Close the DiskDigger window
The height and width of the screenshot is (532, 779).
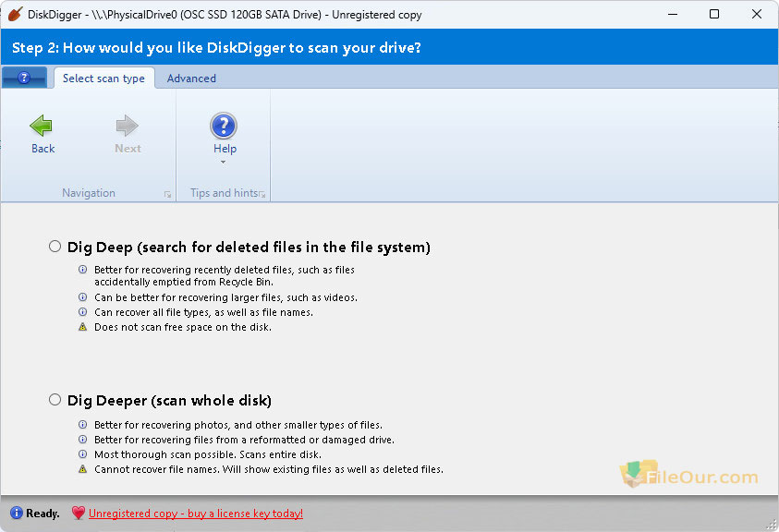tap(756, 14)
